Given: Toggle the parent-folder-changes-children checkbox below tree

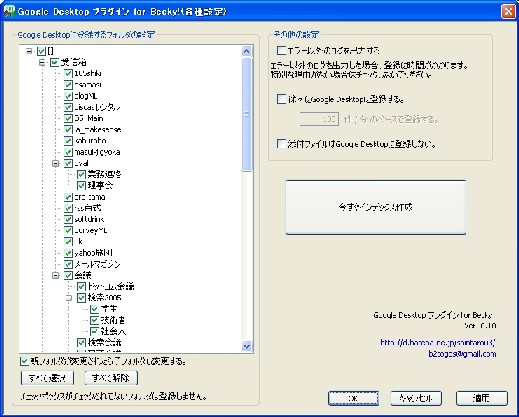Looking at the screenshot, I should tap(24, 361).
